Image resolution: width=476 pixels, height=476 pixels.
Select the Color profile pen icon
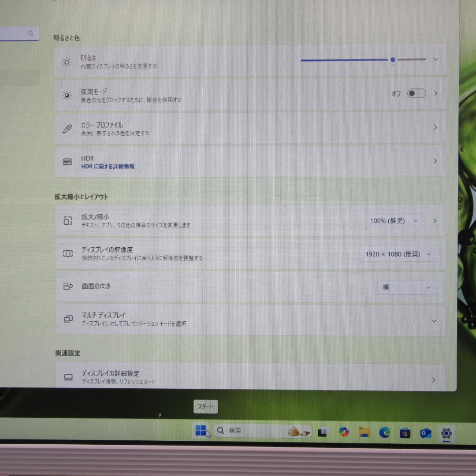67,128
